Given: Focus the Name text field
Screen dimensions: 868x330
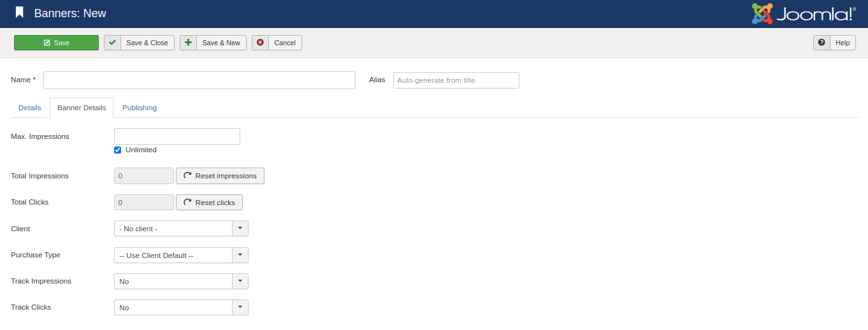Looking at the screenshot, I should coord(199,80).
